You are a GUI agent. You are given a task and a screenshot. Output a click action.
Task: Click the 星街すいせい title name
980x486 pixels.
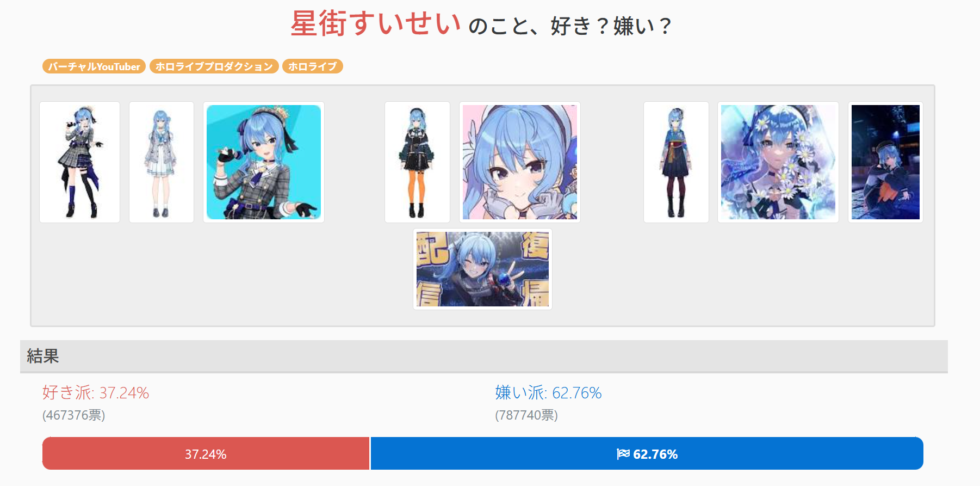tap(376, 24)
